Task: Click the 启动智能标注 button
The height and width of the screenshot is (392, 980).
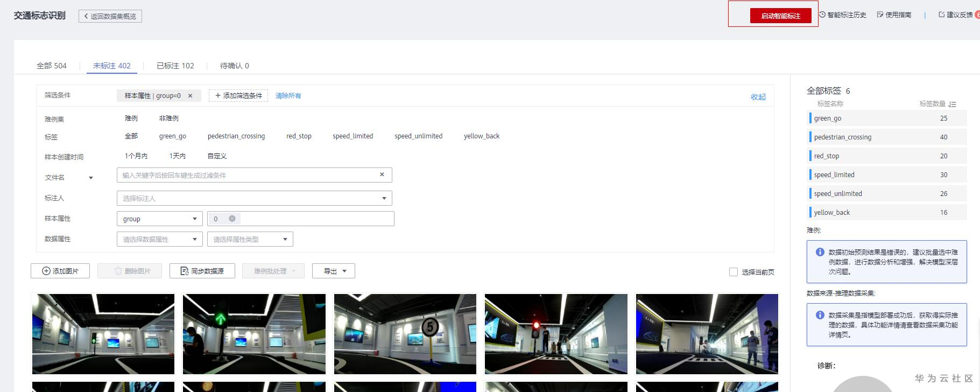Action: pos(781,16)
